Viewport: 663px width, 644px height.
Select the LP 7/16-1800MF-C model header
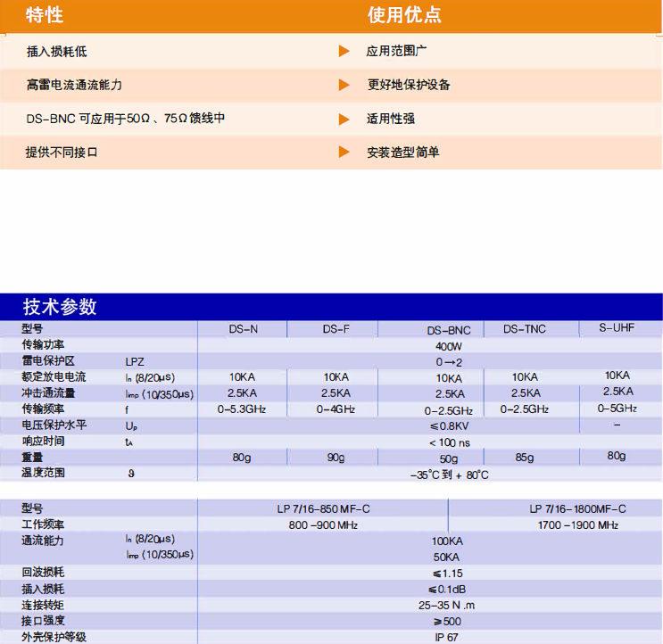click(577, 508)
